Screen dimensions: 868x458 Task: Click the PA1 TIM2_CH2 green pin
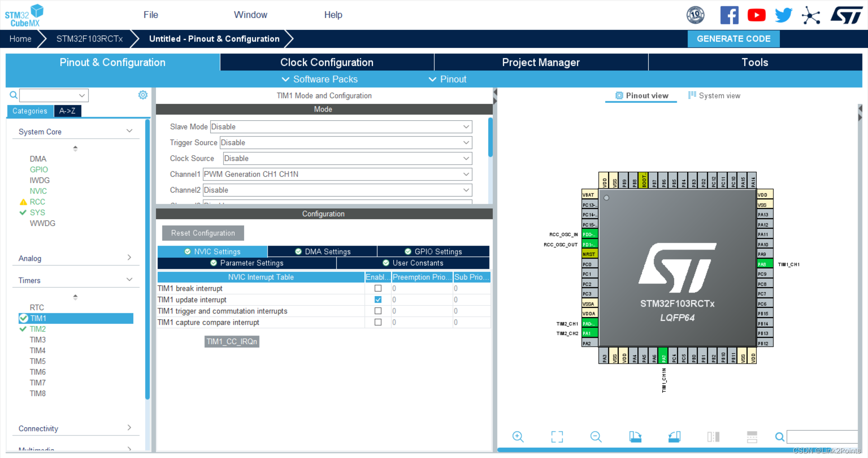(x=590, y=333)
